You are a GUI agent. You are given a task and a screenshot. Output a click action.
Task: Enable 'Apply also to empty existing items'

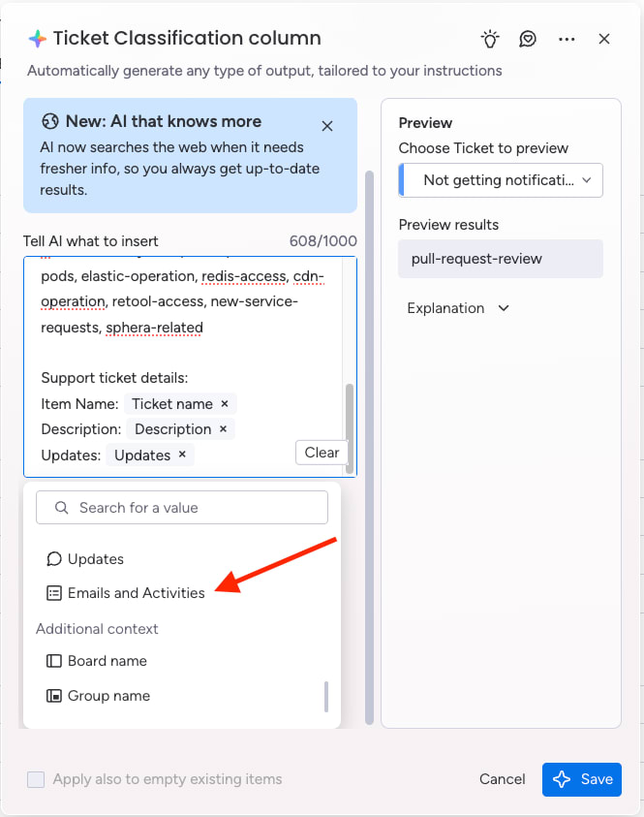[x=36, y=779]
